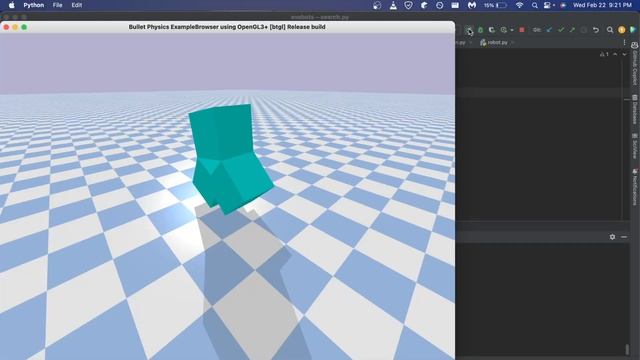The width and height of the screenshot is (640, 360).
Task: Open the GitHub Copilot side tool window
Action: 635,64
